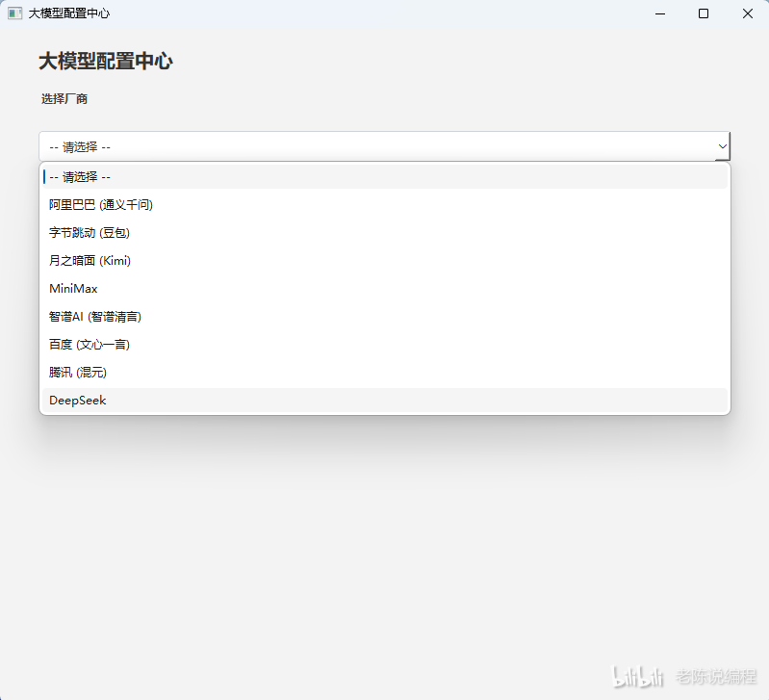This screenshot has height=700, width=769.
Task: Click the 选择厂商 label
Action: coord(64,99)
